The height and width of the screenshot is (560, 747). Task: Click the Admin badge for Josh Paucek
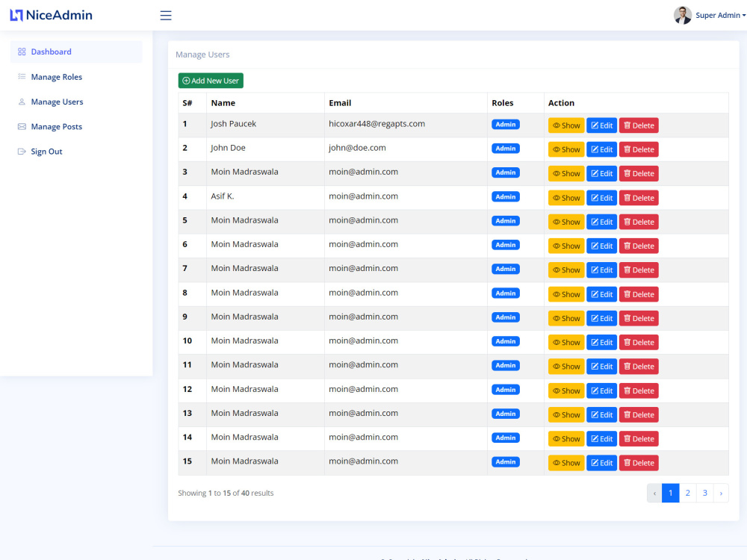pos(506,124)
